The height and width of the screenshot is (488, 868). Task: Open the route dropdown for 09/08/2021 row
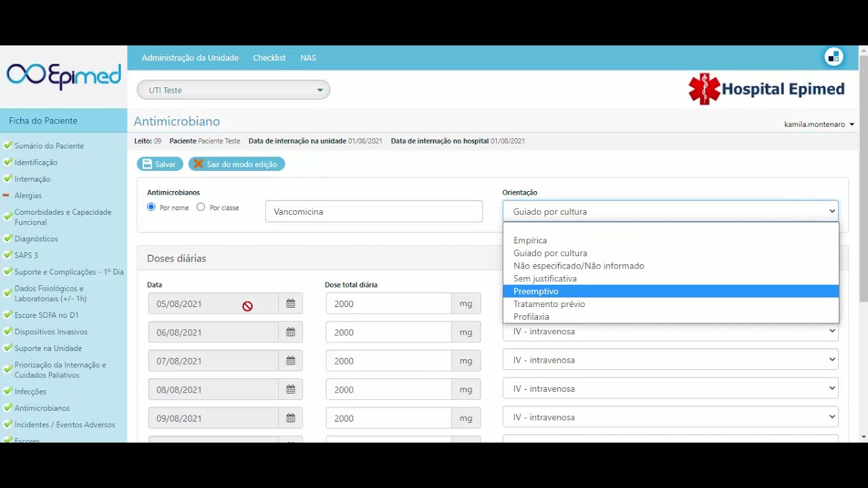[670, 417]
